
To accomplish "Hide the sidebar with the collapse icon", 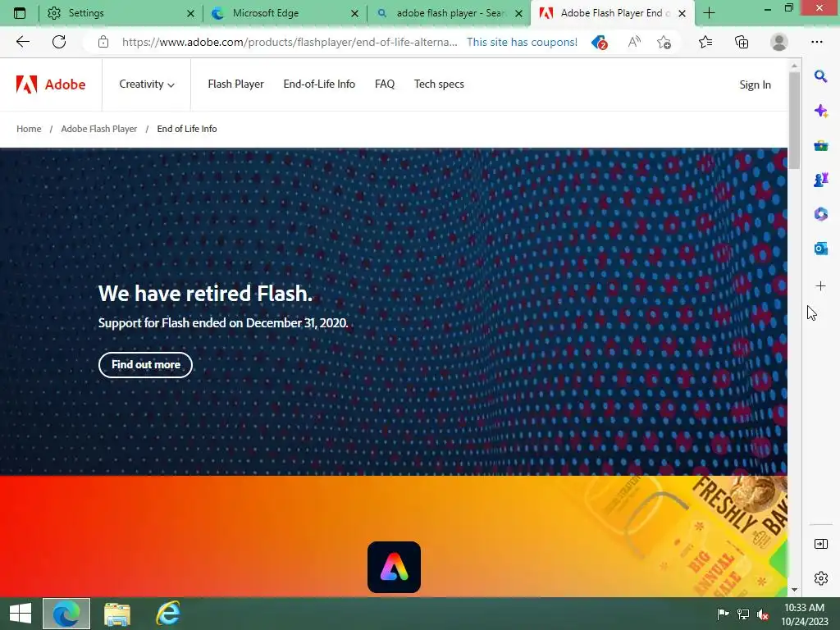I will coord(820,545).
